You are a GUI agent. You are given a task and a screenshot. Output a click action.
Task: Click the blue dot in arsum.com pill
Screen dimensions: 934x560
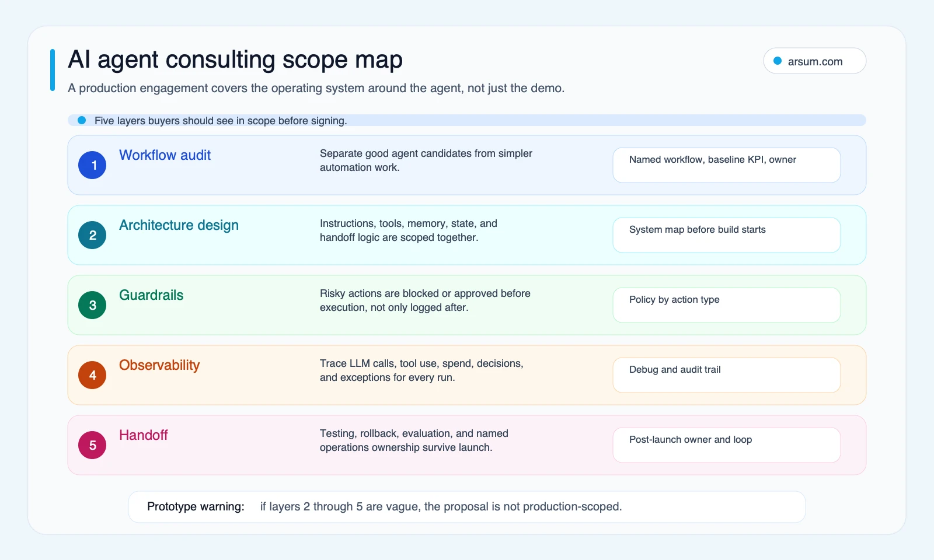coord(778,61)
